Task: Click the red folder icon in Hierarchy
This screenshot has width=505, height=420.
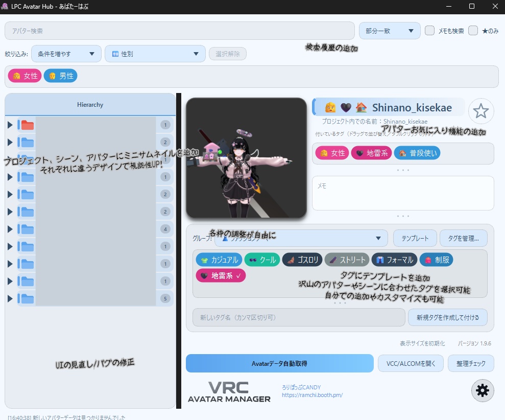Action: click(28, 125)
